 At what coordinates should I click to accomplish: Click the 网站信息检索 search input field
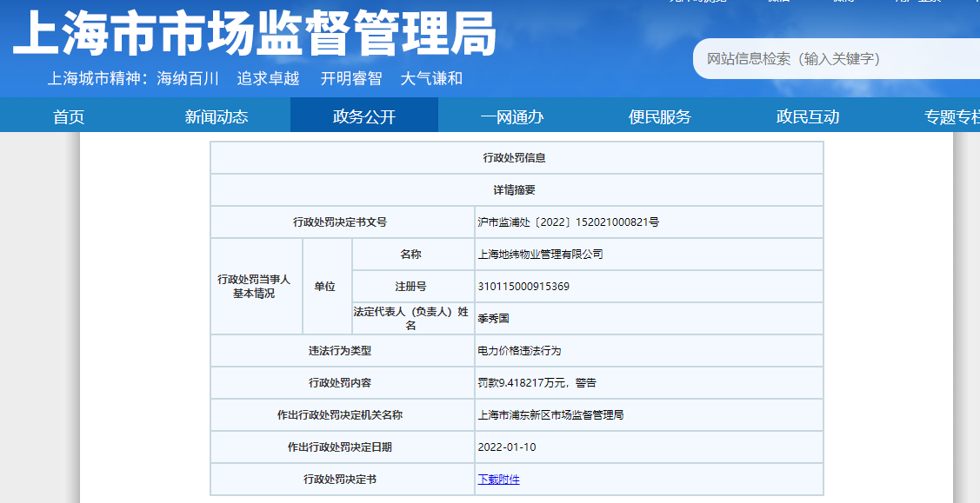pos(837,59)
